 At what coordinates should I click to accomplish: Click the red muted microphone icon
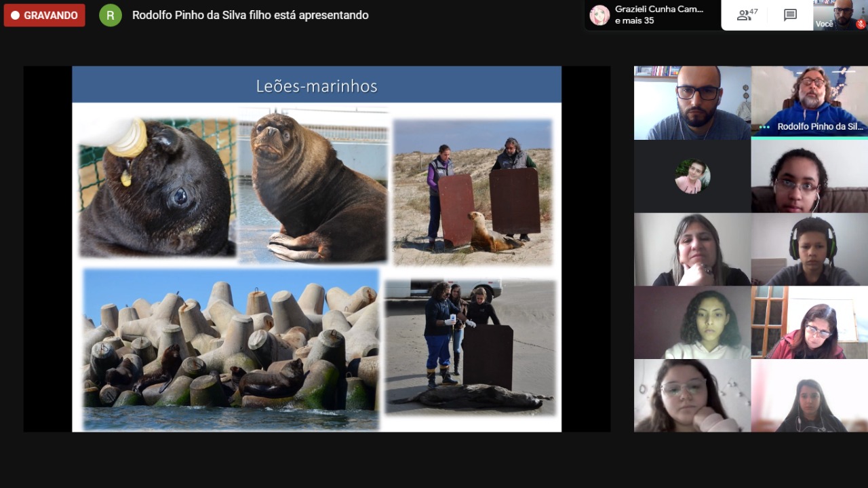(x=861, y=24)
